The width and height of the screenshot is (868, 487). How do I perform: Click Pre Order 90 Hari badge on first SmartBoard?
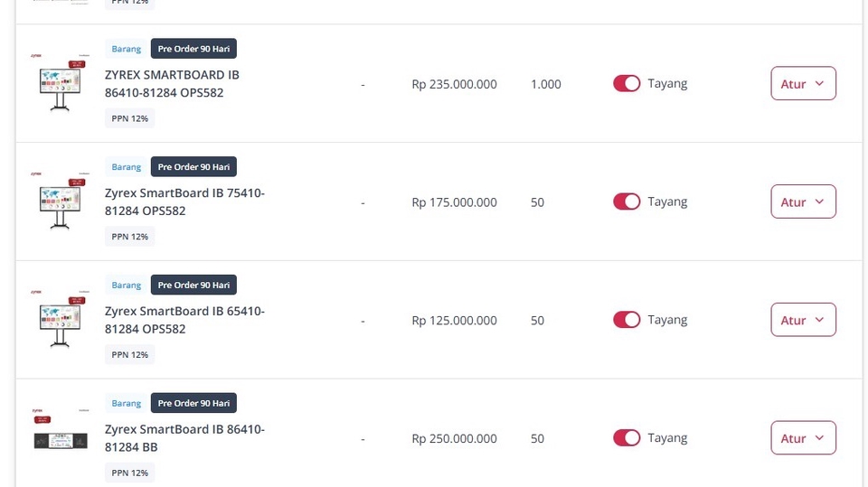click(193, 49)
